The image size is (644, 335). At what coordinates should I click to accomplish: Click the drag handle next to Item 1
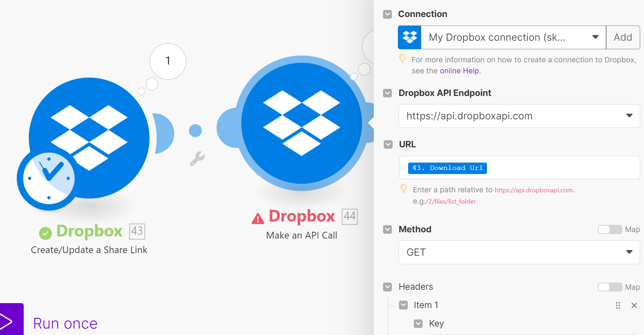point(618,305)
